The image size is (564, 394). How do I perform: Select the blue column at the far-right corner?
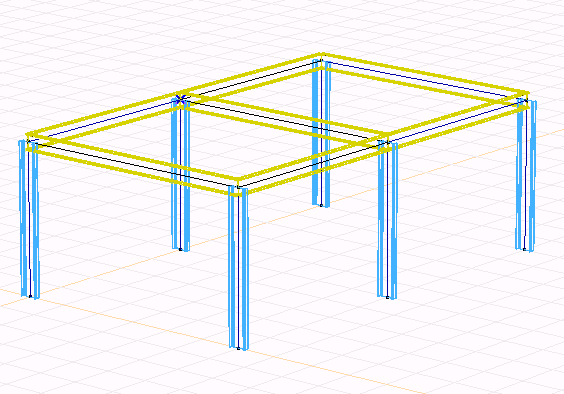point(526,175)
